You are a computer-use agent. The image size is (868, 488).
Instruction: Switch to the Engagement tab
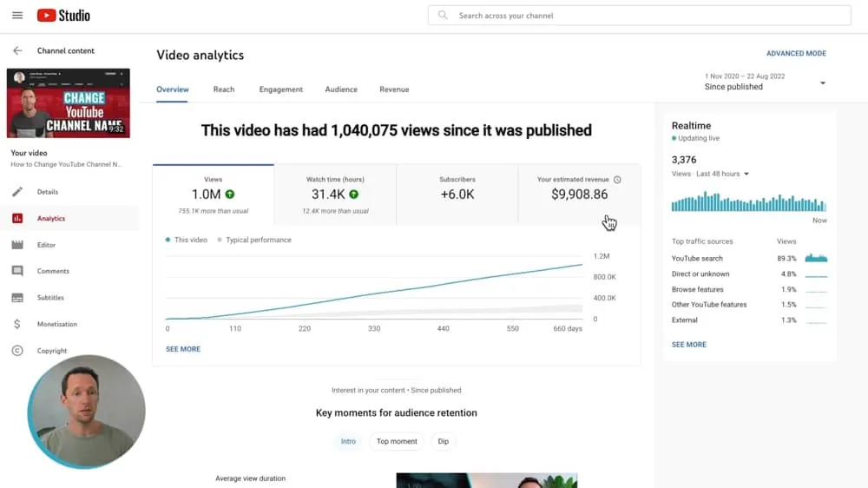[x=280, y=89]
